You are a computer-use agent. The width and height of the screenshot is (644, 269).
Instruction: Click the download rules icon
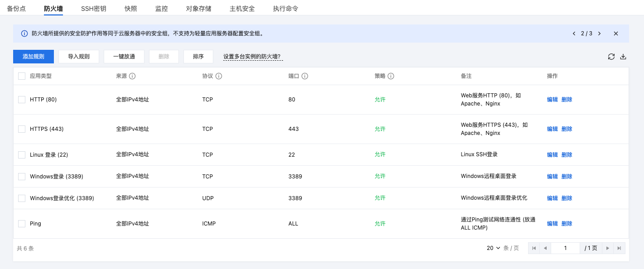(x=623, y=57)
